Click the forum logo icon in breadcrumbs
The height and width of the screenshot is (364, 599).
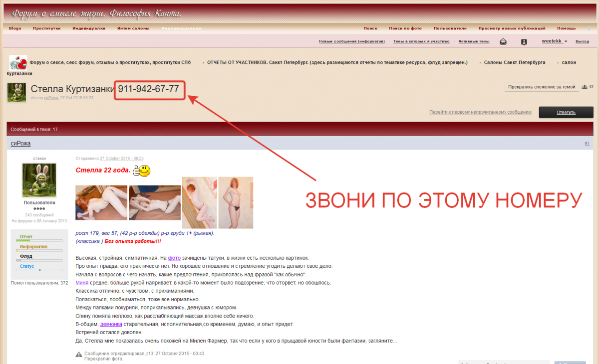(x=18, y=63)
